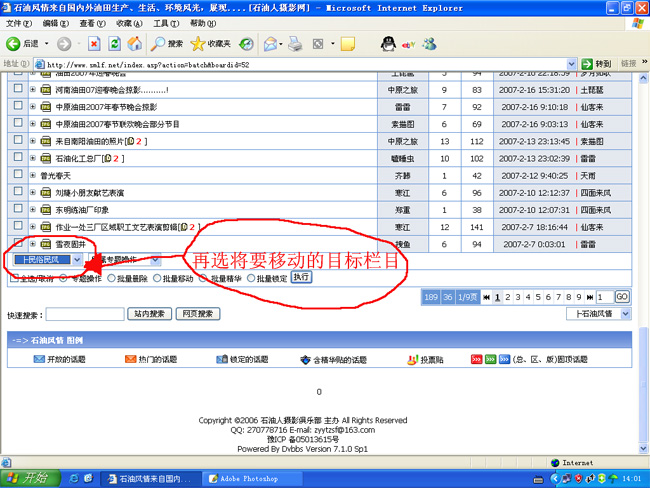This screenshot has width=650, height=488.
Task: Stop page loading with red X icon
Action: 95,44
